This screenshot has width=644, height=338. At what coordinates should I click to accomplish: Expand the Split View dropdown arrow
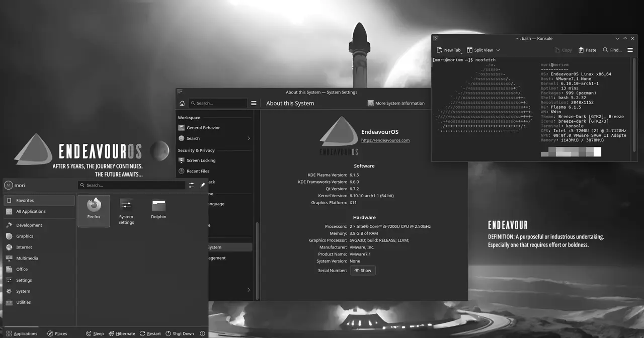pyautogui.click(x=498, y=50)
